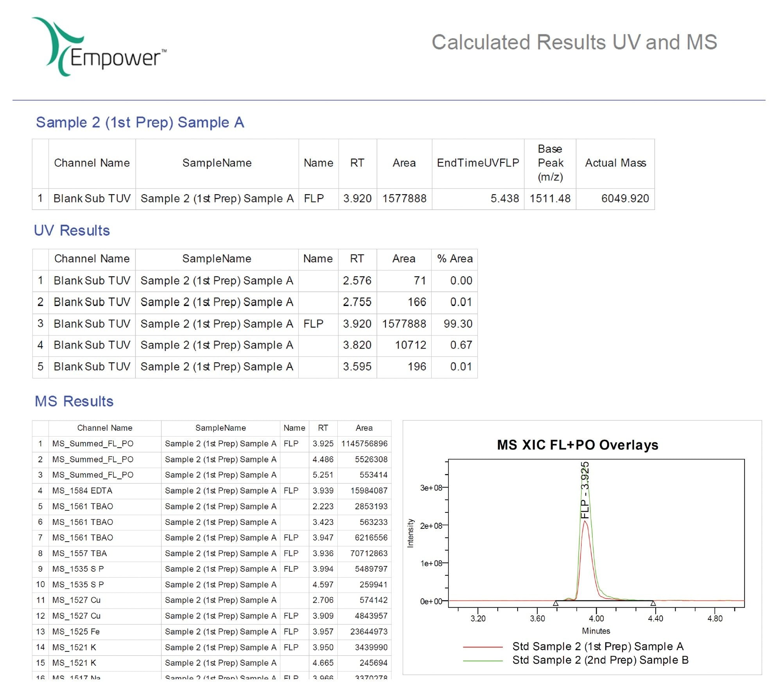The width and height of the screenshot is (782, 700).
Task: Select UV Results RT value 3.595
Action: click(x=357, y=367)
